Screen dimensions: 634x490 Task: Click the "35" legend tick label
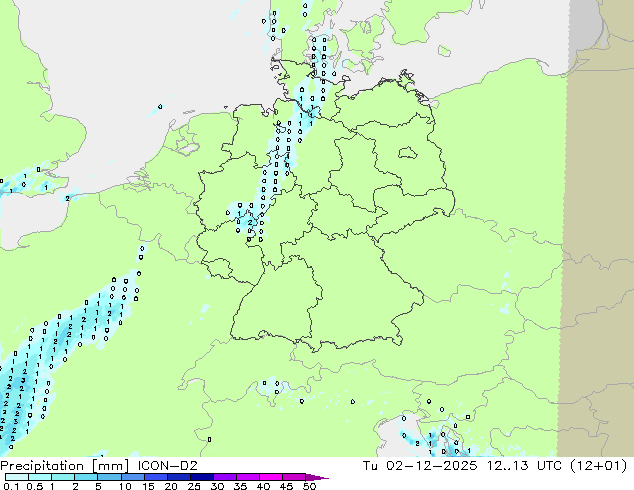240,486
